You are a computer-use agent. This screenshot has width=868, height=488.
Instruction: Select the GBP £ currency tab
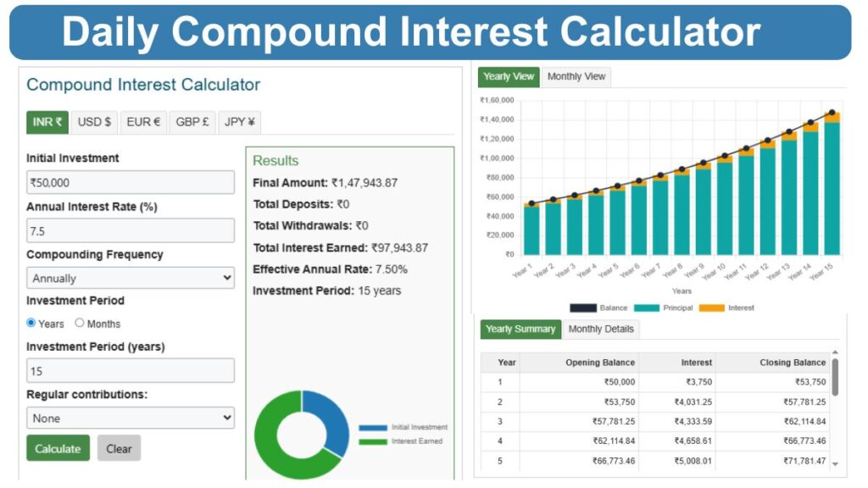click(192, 121)
